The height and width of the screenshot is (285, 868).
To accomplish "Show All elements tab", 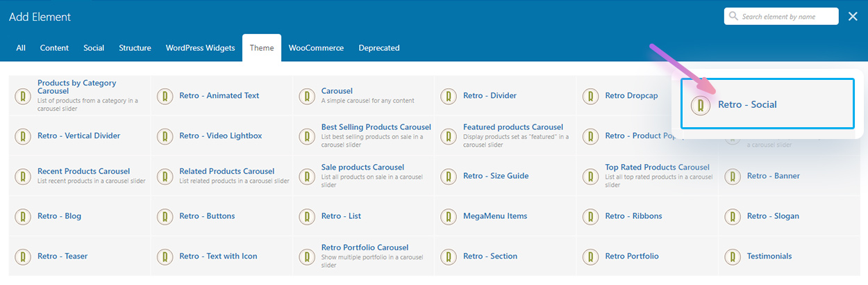I will coord(21,48).
